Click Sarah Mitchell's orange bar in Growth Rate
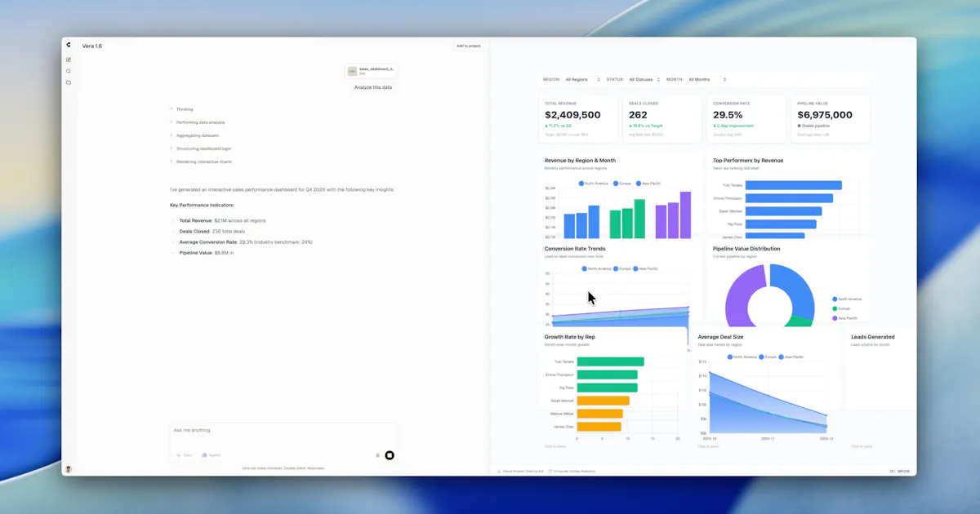Image resolution: width=980 pixels, height=514 pixels. click(604, 401)
